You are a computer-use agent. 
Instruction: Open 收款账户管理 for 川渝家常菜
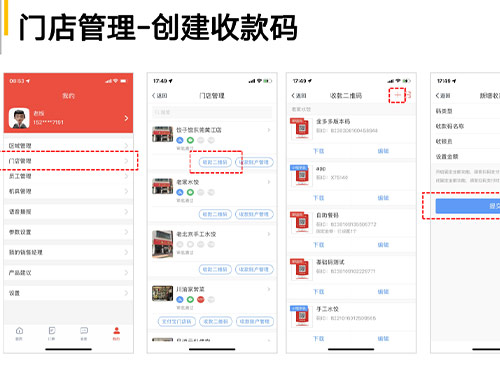click(255, 322)
